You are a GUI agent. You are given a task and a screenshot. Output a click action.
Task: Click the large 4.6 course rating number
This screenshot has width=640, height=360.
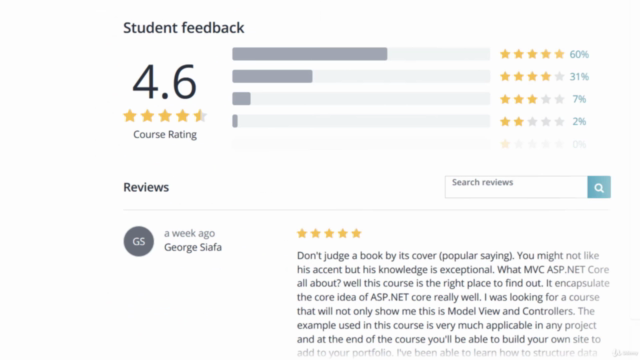click(164, 82)
